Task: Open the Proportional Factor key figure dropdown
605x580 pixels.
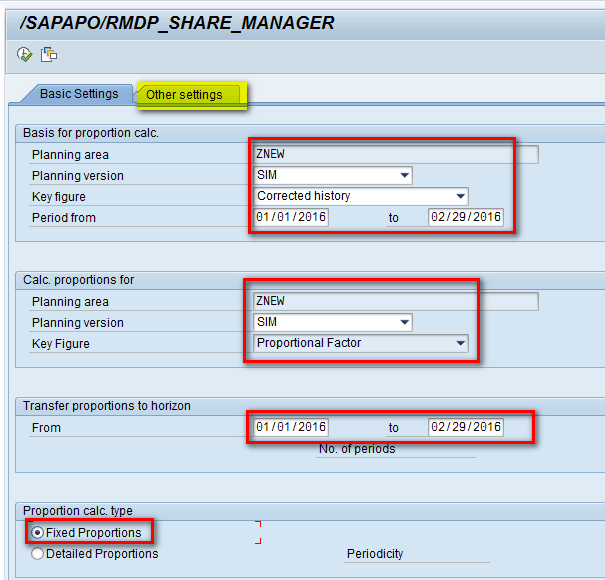Action: click(x=460, y=343)
